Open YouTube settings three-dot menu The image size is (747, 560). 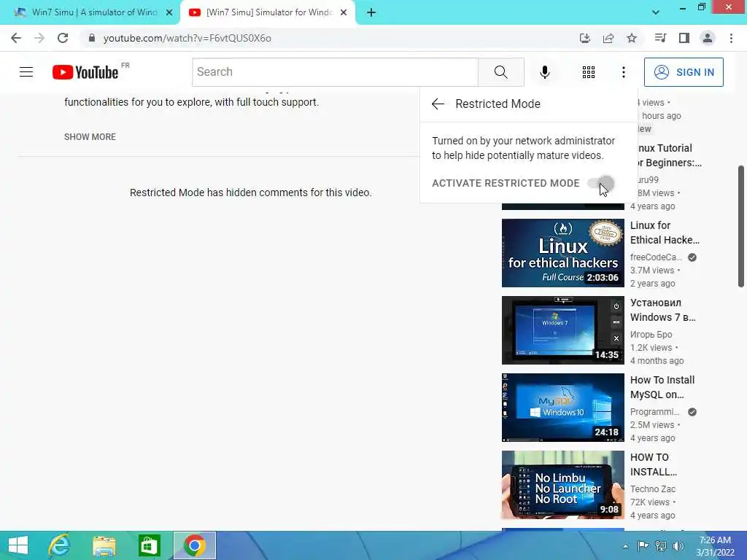(623, 72)
